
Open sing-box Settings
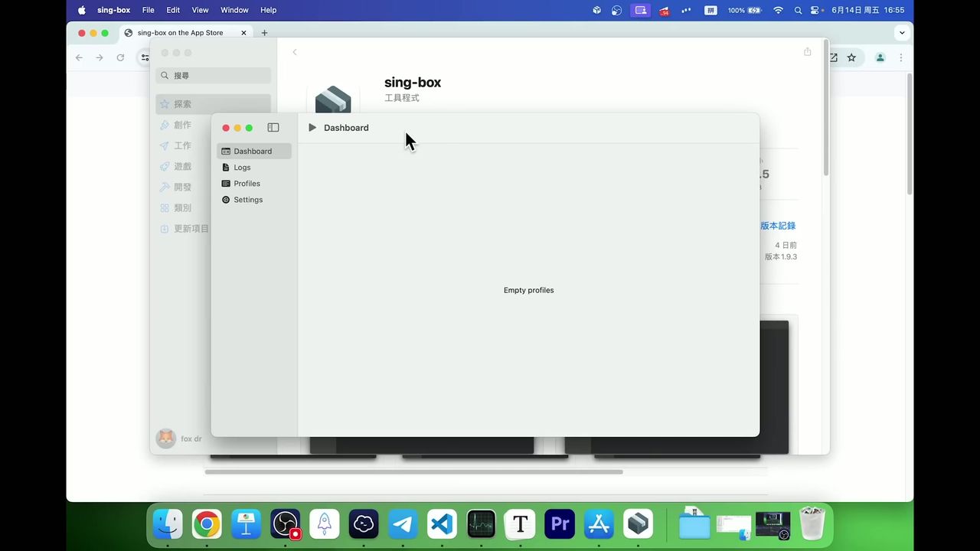248,199
